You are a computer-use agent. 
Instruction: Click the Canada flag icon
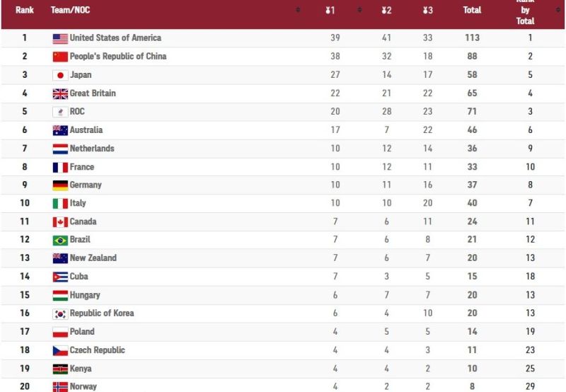point(60,222)
